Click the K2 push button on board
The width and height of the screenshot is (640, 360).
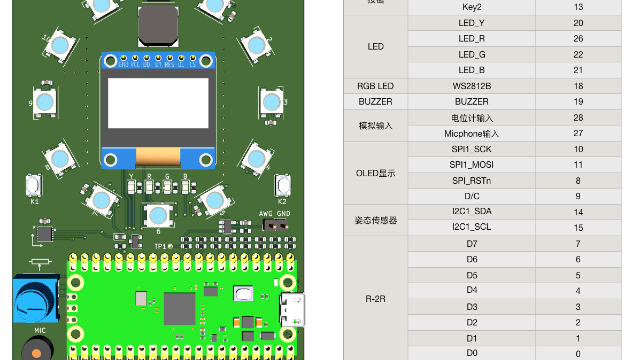282,185
